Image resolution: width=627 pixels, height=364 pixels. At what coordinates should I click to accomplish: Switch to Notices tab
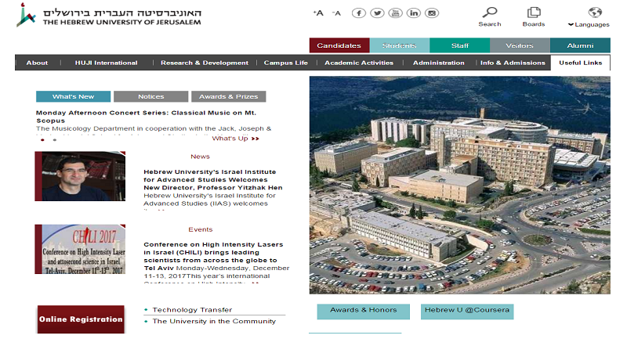click(x=150, y=96)
